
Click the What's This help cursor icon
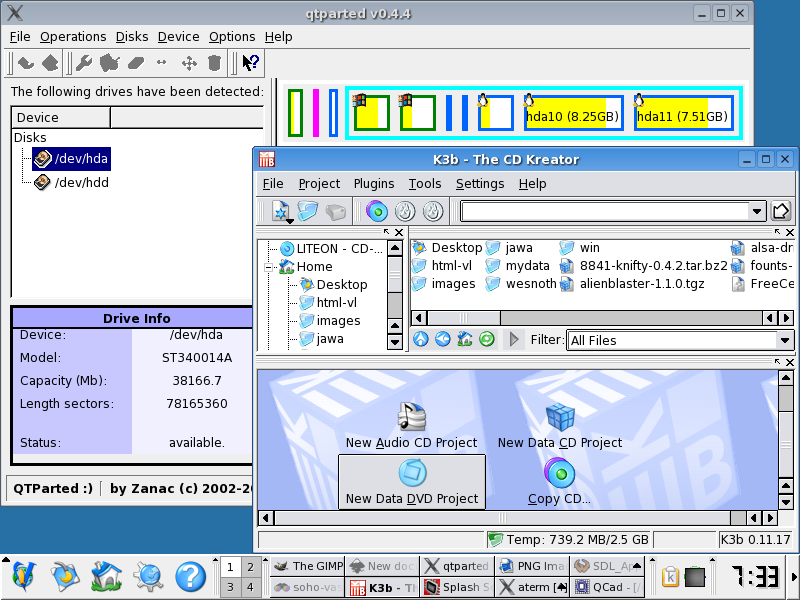pos(251,63)
